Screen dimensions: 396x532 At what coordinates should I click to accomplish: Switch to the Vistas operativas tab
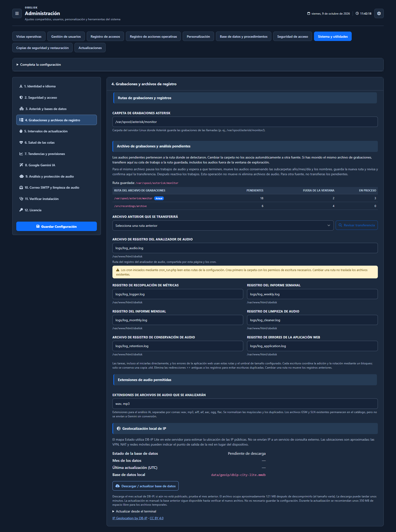point(29,37)
